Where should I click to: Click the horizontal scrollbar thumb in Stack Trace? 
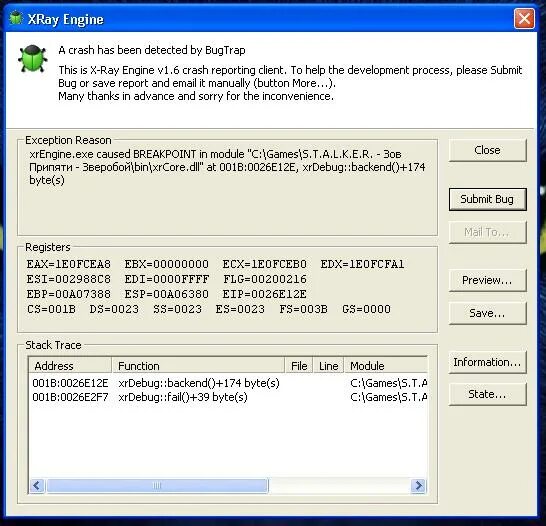tap(157, 485)
